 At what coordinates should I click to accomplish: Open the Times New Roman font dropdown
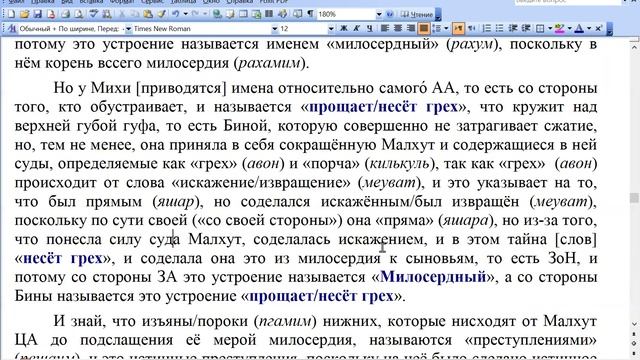click(x=275, y=29)
